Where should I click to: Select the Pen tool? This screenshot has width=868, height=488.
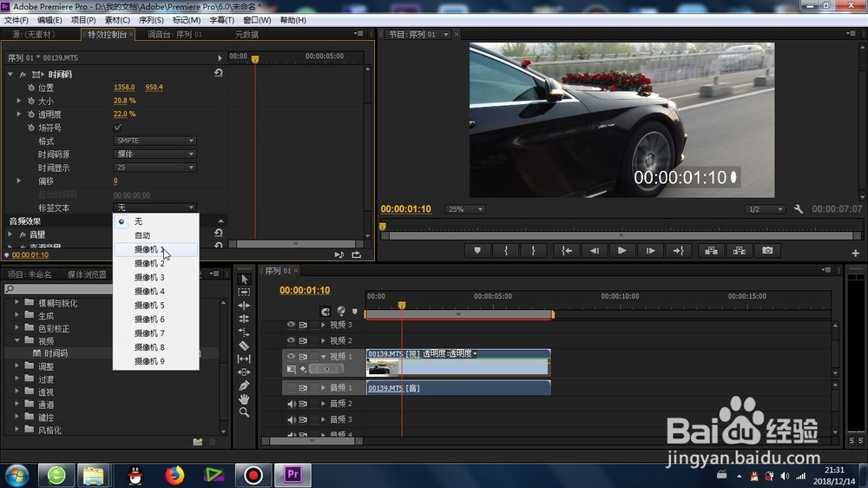pyautogui.click(x=244, y=386)
